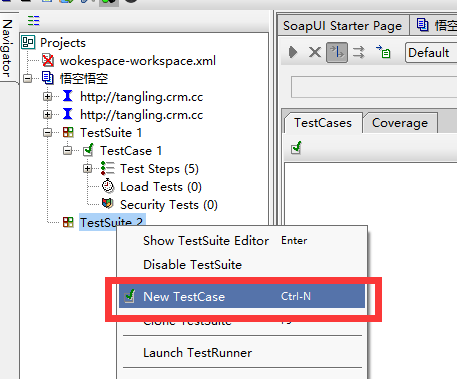This screenshot has height=379, width=457.
Task: Expand the first http://tangling.crm.cc interface
Action: tap(48, 97)
